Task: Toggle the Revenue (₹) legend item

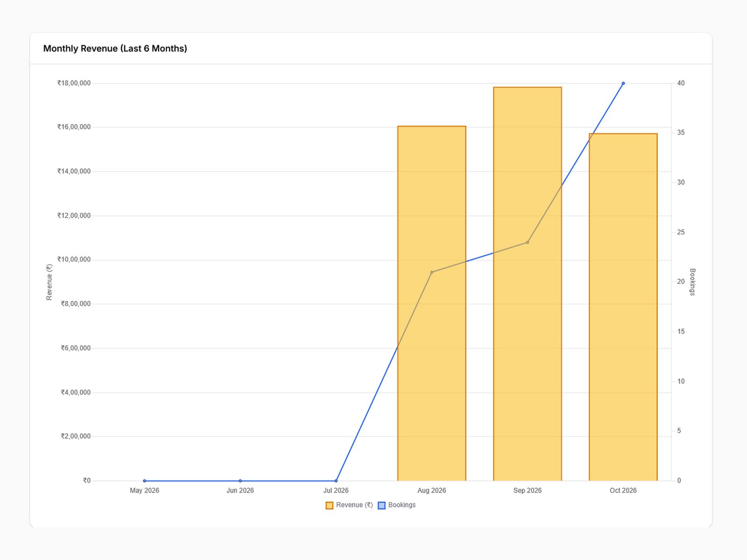Action: point(349,505)
